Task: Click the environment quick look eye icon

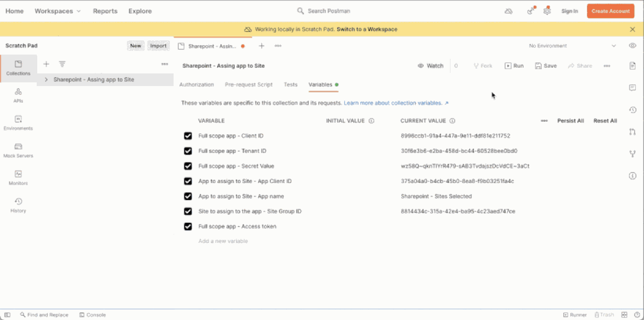Action: coord(632,46)
